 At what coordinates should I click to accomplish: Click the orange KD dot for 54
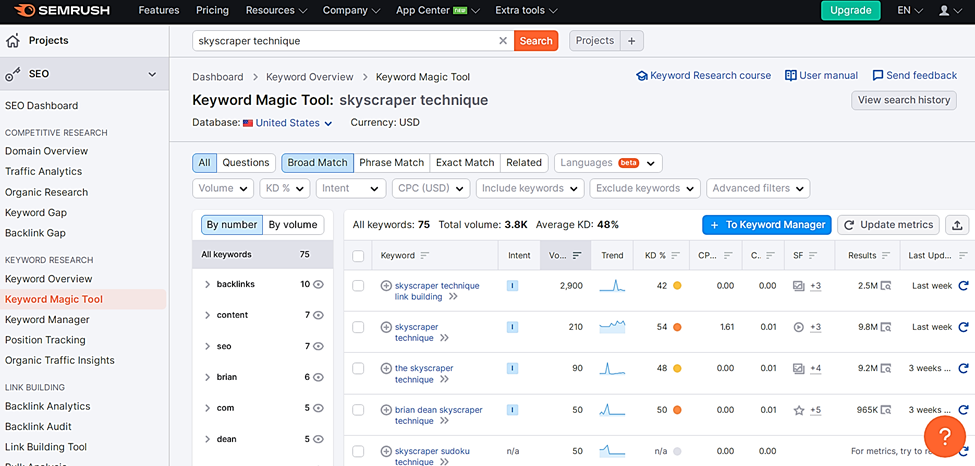coord(677,327)
